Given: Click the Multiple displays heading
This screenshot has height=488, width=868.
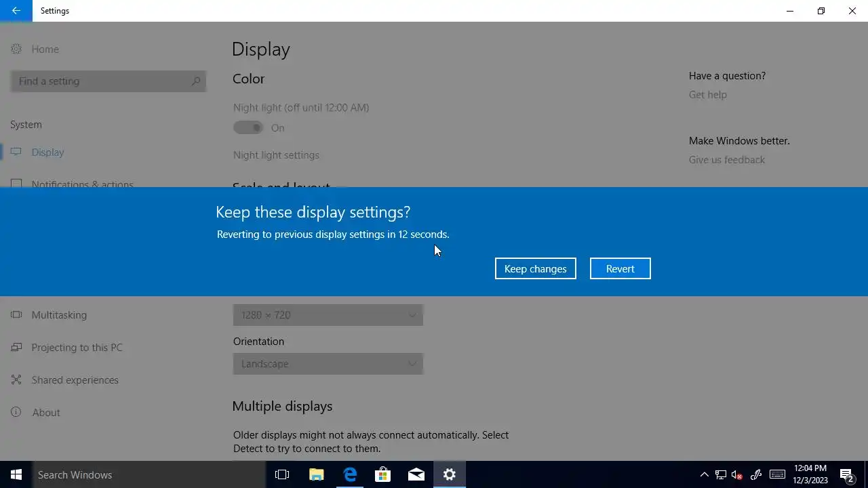Looking at the screenshot, I should click(x=282, y=406).
